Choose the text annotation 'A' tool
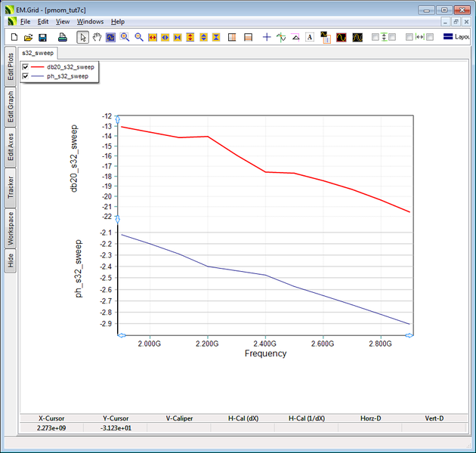The image size is (476, 453). point(310,37)
